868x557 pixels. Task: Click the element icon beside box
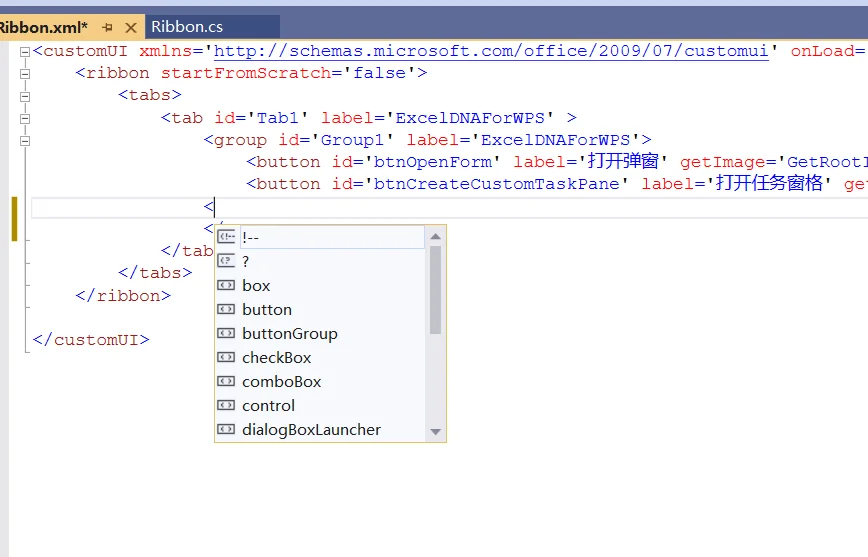pyautogui.click(x=226, y=285)
